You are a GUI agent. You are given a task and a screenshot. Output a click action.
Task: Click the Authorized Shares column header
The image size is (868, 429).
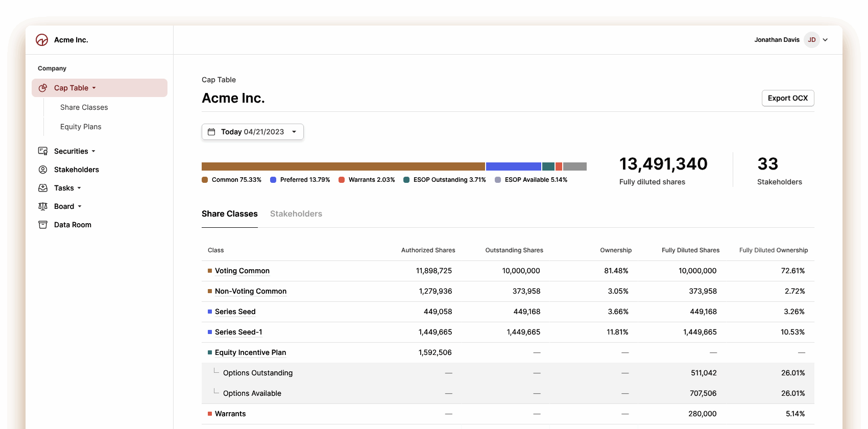point(428,250)
